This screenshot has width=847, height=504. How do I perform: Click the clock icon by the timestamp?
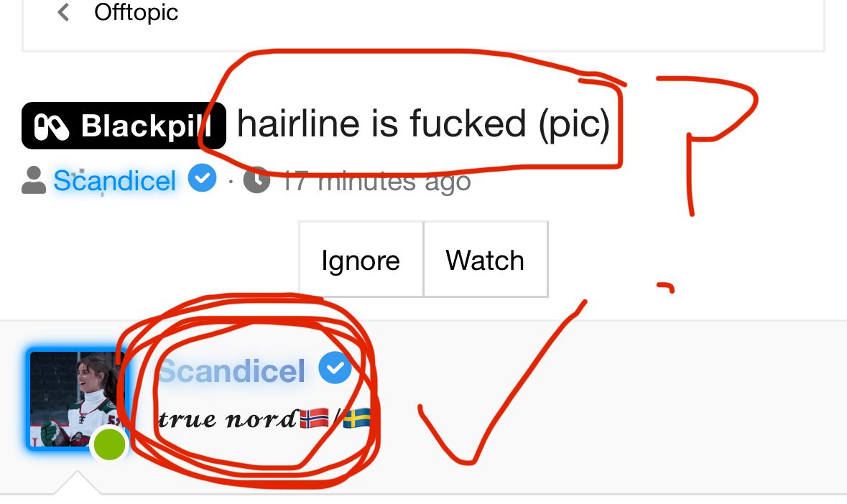click(256, 179)
